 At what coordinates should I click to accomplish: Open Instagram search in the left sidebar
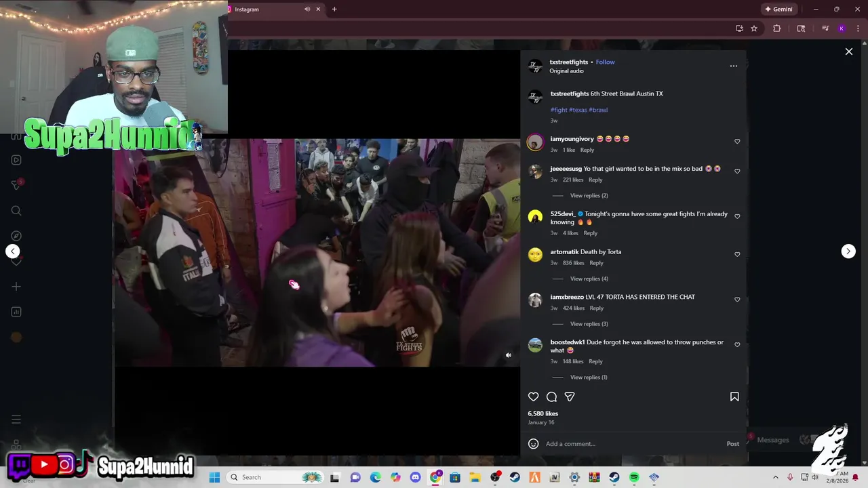point(16,211)
